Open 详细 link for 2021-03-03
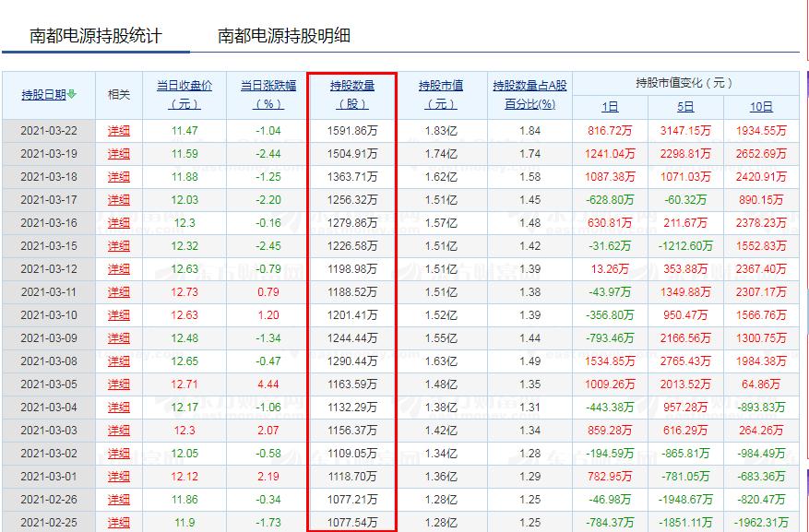Viewport: 809px width, 532px height. click(x=119, y=431)
